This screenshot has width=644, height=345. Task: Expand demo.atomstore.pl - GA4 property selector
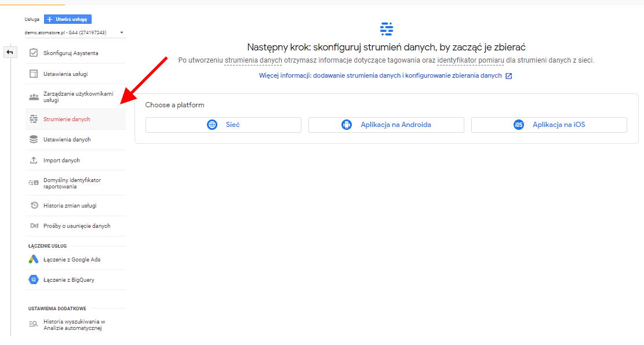pyautogui.click(x=75, y=32)
